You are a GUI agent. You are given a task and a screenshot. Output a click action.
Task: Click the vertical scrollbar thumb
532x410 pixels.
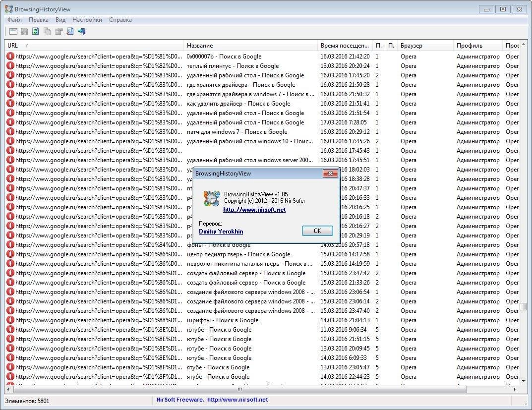click(x=524, y=306)
